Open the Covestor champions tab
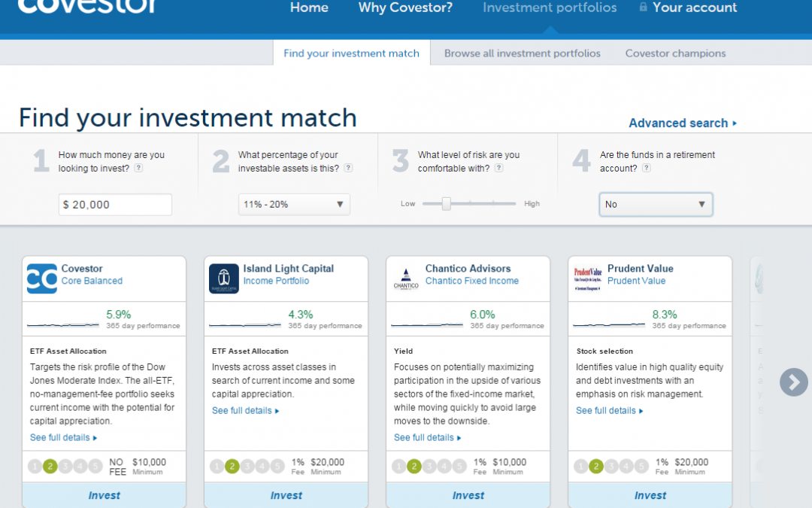Image resolution: width=812 pixels, height=508 pixels. (676, 53)
